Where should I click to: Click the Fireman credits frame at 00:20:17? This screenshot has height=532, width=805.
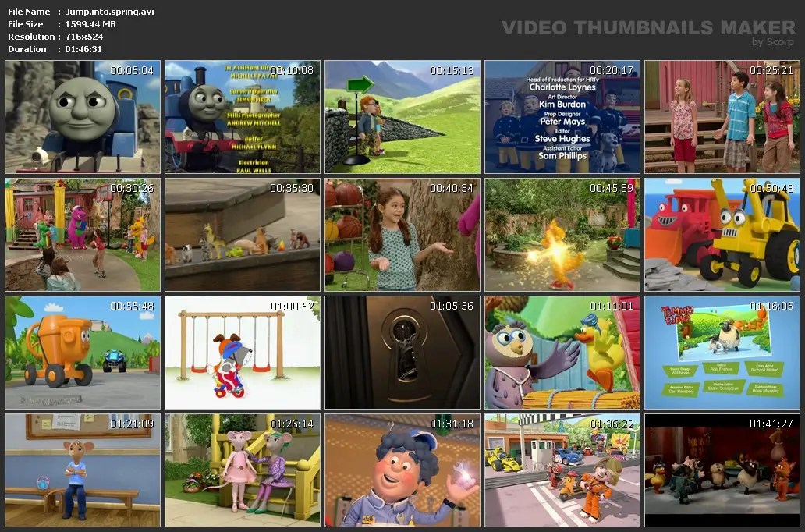click(562, 117)
